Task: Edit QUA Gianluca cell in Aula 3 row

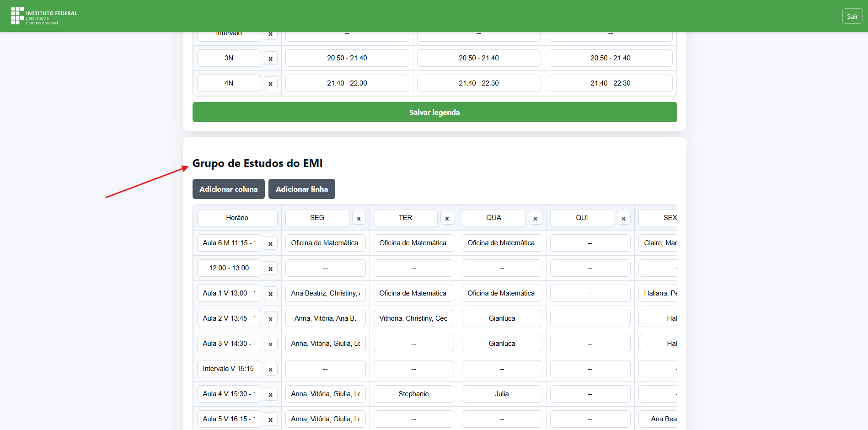Action: coord(502,344)
